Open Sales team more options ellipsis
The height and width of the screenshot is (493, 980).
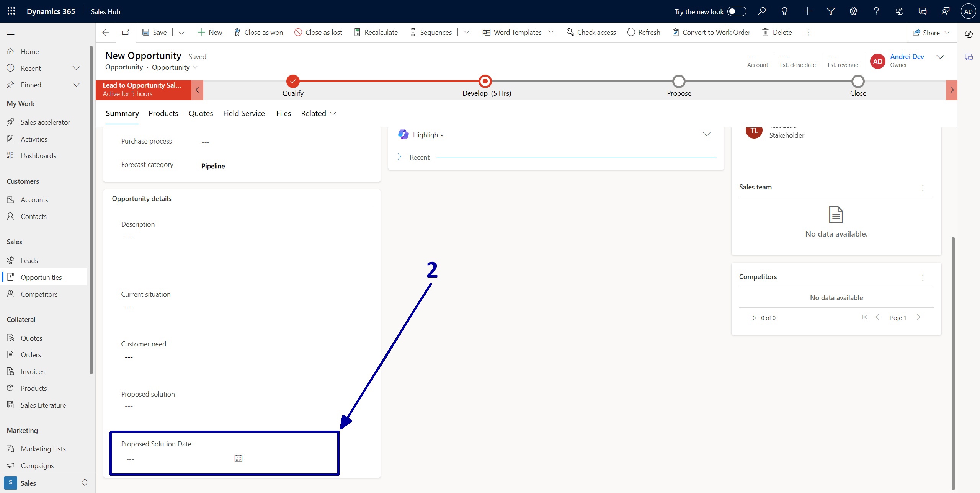923,188
